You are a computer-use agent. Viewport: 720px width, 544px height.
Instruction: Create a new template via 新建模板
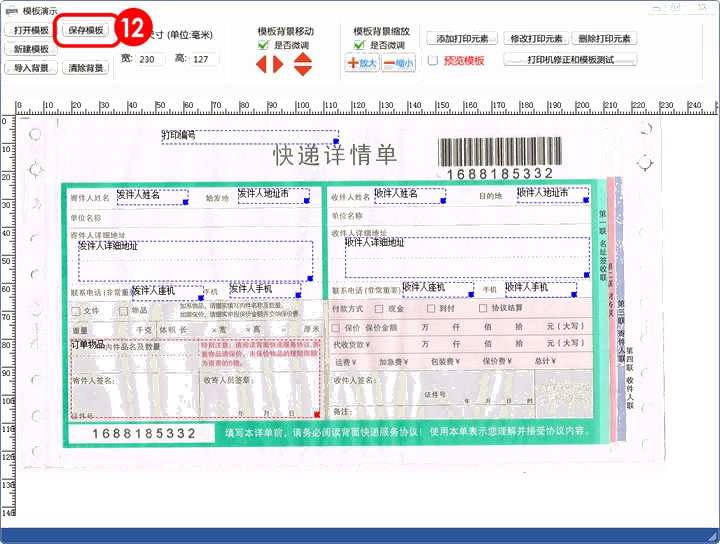pyautogui.click(x=31, y=49)
